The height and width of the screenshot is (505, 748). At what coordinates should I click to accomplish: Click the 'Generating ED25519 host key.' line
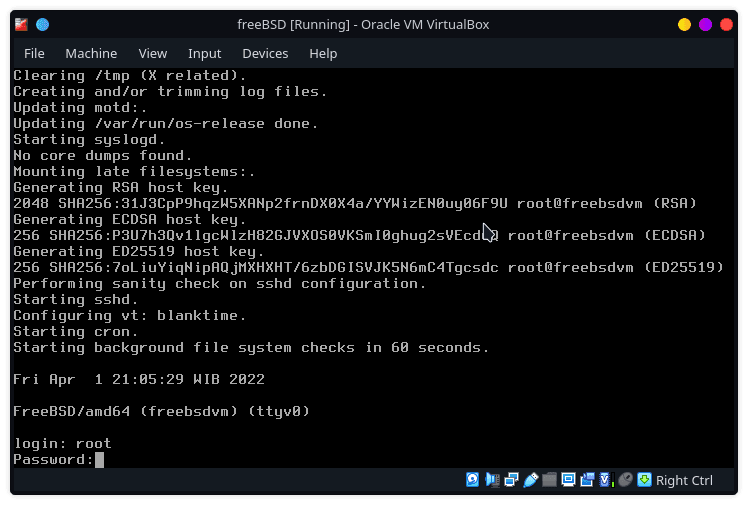click(x=138, y=251)
